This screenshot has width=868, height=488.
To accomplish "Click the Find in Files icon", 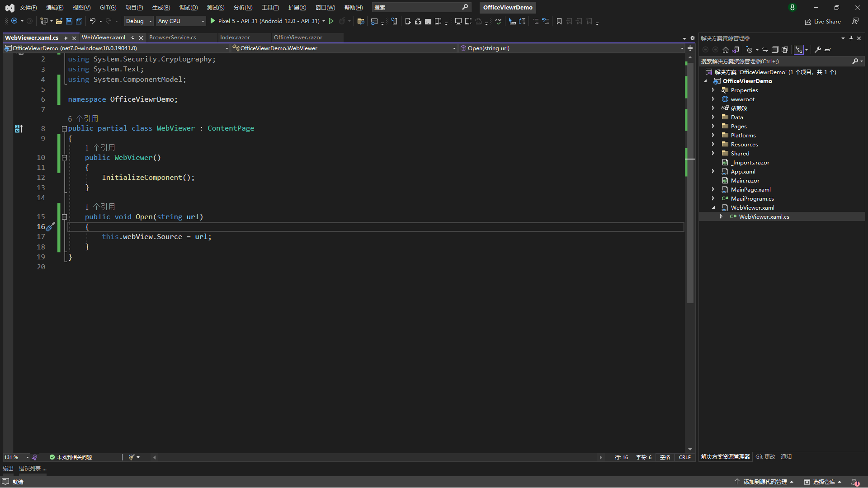I will [x=361, y=21].
